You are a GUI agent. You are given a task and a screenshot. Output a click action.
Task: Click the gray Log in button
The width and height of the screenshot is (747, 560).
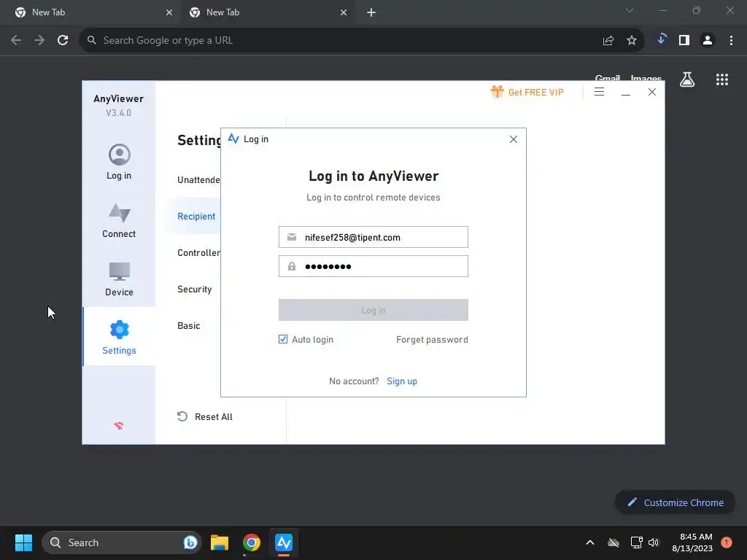pos(373,310)
